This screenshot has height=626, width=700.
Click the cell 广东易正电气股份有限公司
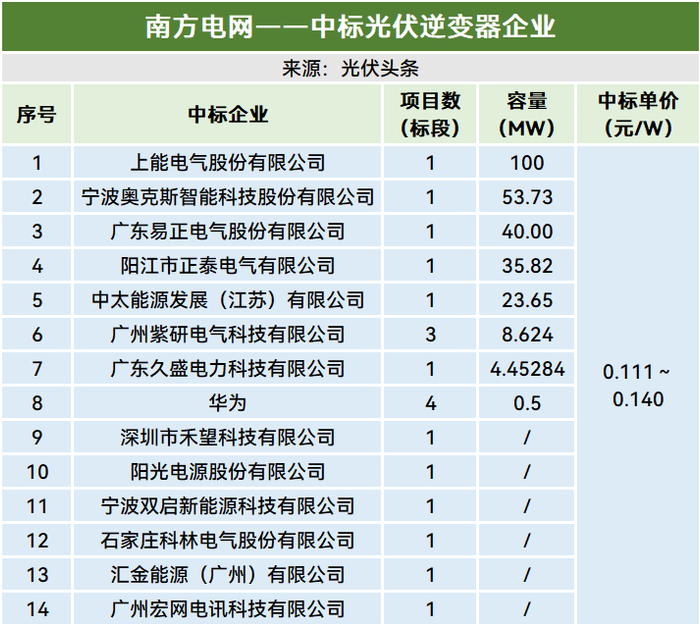pos(228,231)
